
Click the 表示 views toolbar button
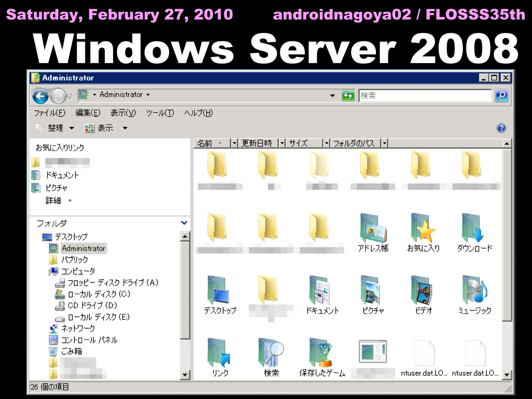[99, 128]
